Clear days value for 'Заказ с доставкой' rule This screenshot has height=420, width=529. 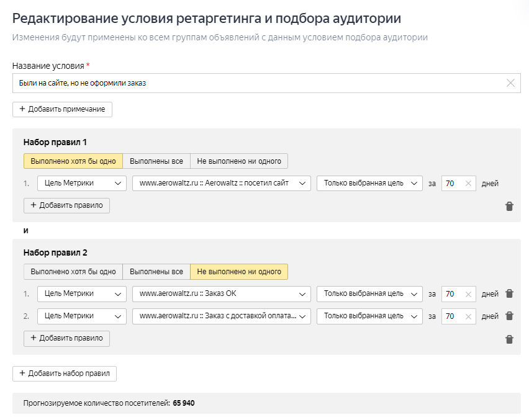click(x=468, y=316)
